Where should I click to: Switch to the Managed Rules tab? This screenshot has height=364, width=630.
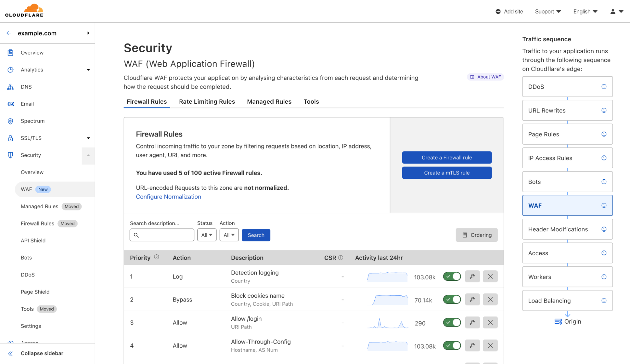[x=269, y=101]
